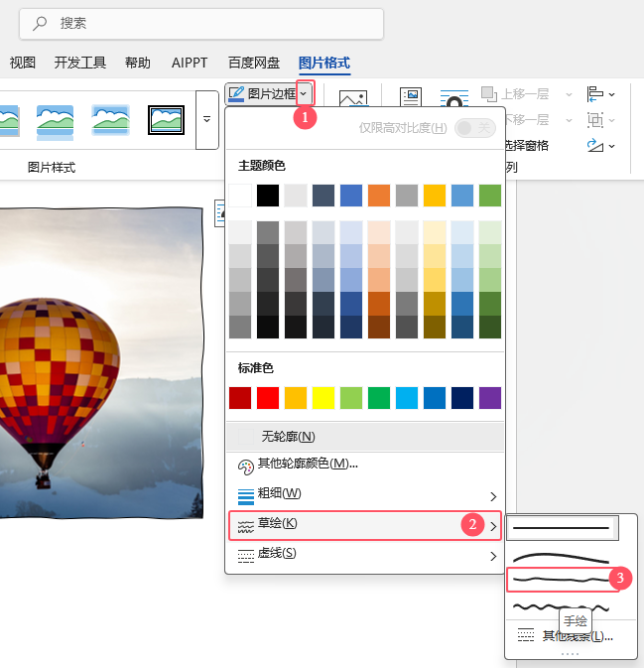
Task: Click the rotate objects icon
Action: coord(595,146)
